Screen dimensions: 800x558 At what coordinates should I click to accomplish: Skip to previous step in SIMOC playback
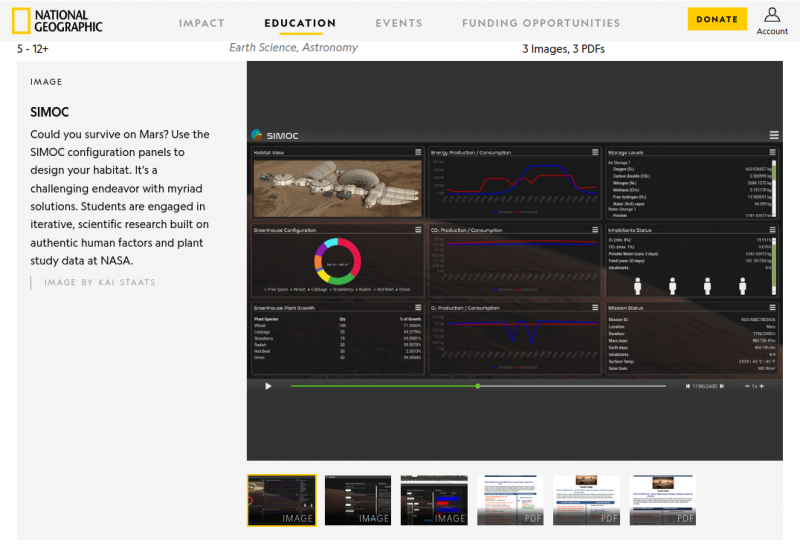coord(687,386)
